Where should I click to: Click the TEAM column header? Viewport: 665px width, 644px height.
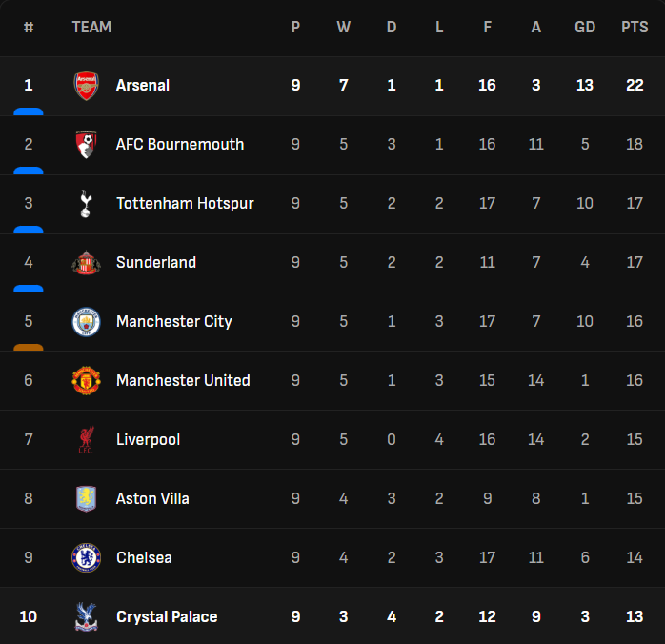point(91,27)
